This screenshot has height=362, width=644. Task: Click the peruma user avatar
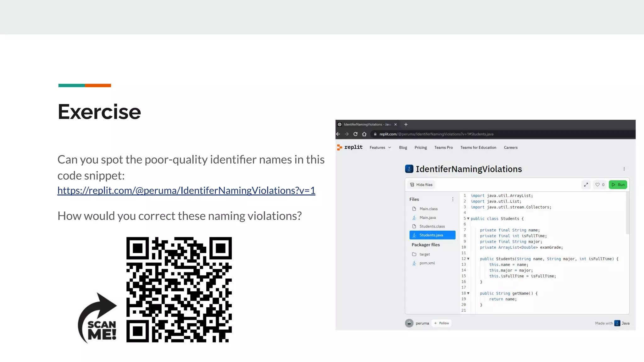[x=409, y=323]
